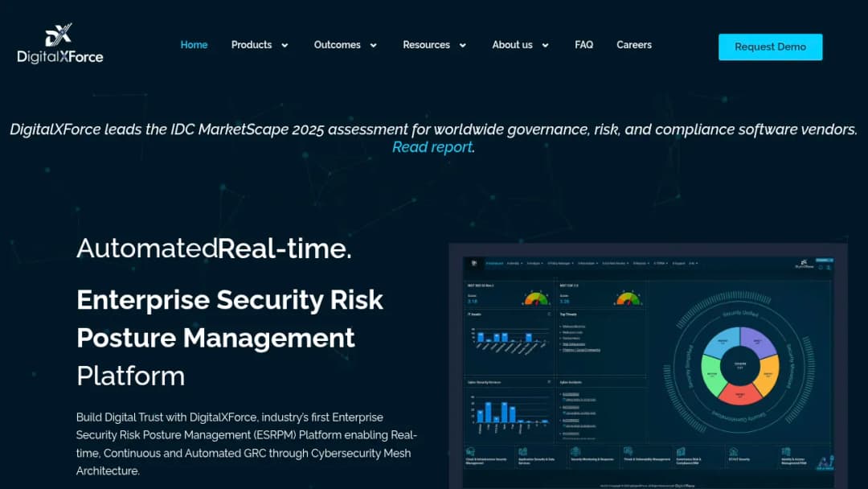
Task: Click the Request Demo button
Action: point(770,47)
